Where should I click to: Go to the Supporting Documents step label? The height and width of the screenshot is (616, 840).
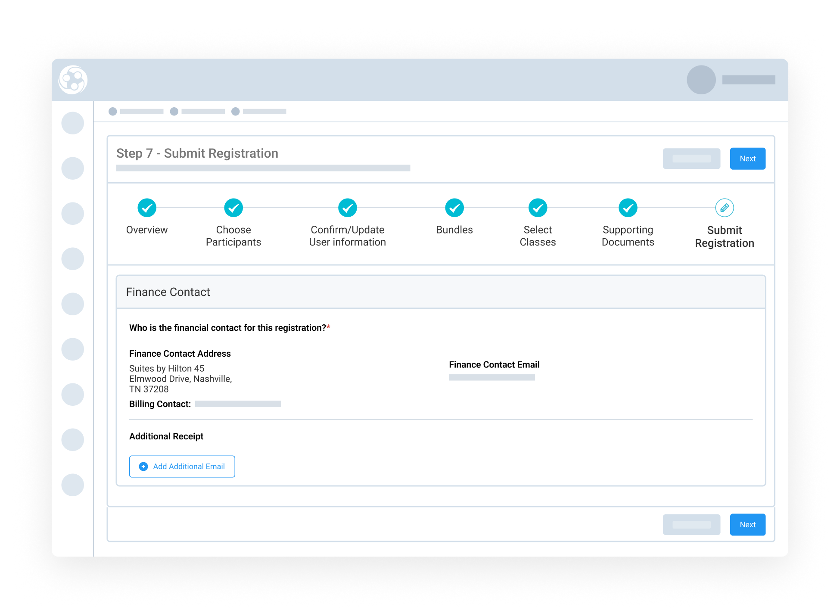(x=628, y=236)
